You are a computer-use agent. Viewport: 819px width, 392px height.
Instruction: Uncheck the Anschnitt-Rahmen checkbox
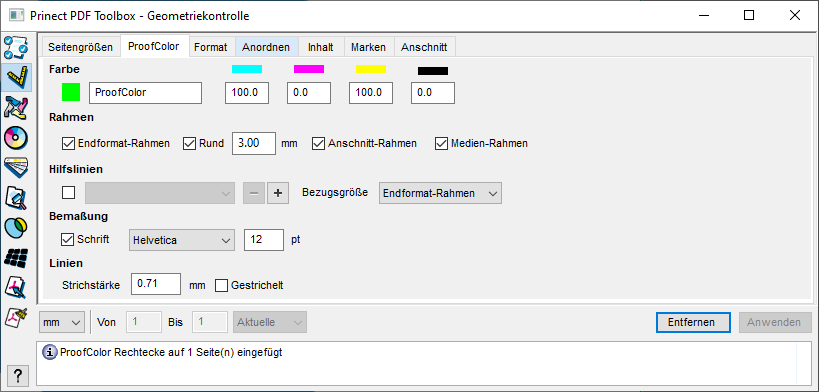pos(318,143)
